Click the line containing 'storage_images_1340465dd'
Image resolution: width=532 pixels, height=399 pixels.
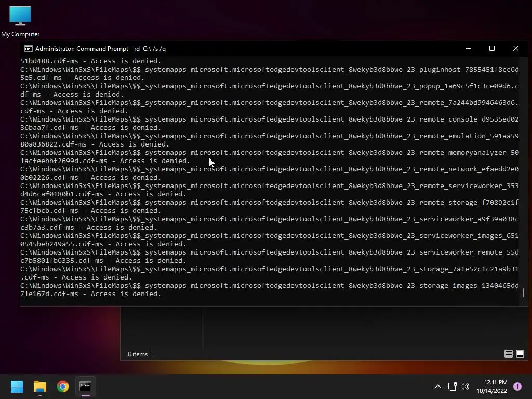coord(270,285)
